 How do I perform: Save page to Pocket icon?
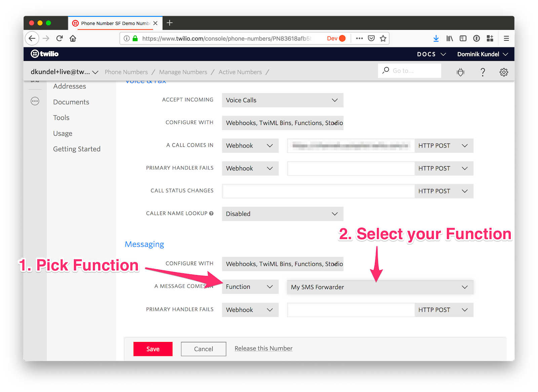tap(371, 38)
